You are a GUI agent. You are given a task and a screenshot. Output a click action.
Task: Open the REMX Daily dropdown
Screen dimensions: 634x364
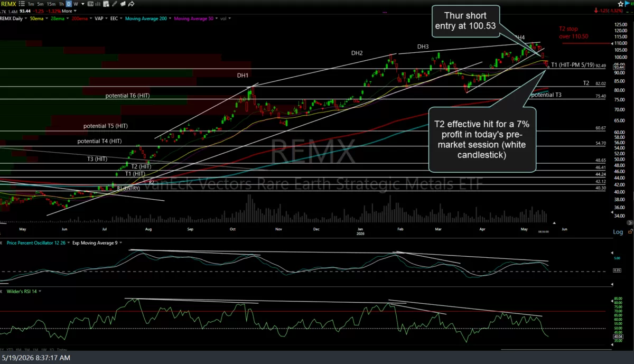26,18
